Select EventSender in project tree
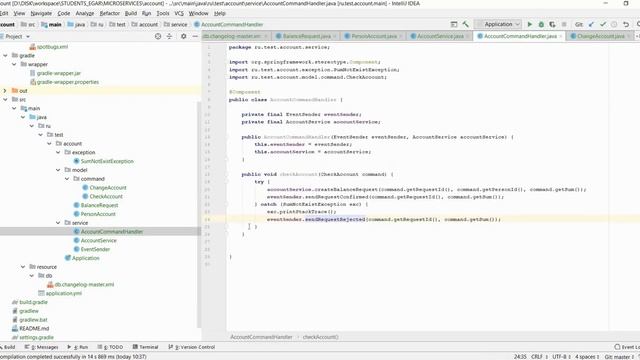Image resolution: width=640 pixels, height=360 pixels. [95, 249]
